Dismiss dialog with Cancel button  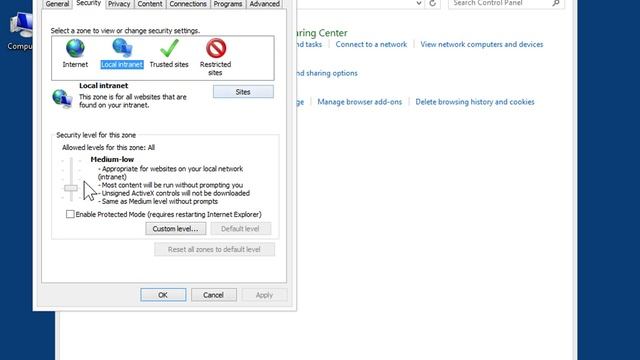pos(213,295)
